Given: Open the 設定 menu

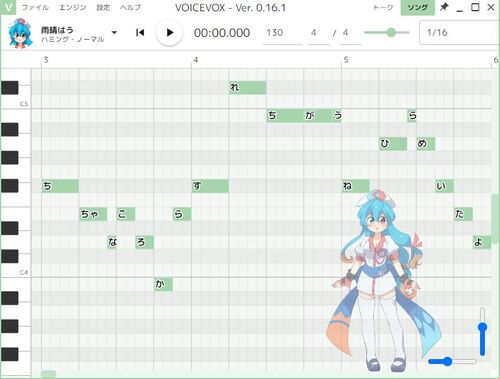Looking at the screenshot, I should tap(103, 7).
